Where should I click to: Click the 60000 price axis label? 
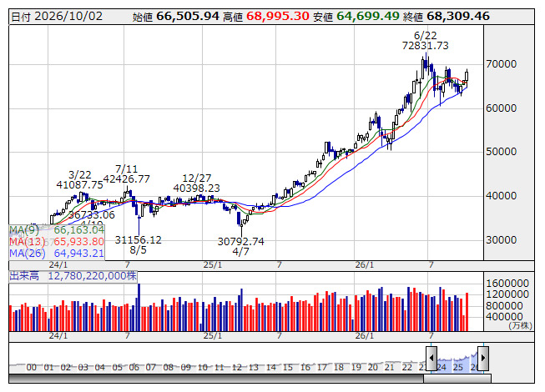coord(502,108)
